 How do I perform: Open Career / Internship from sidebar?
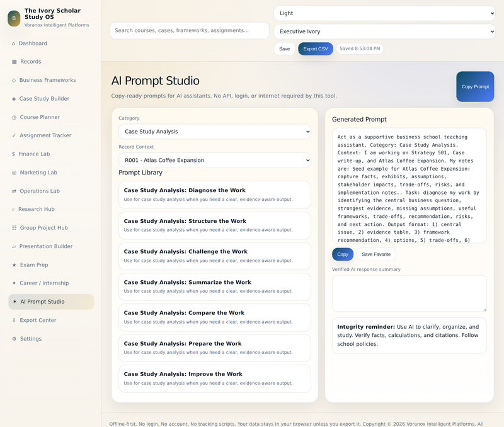click(51, 283)
